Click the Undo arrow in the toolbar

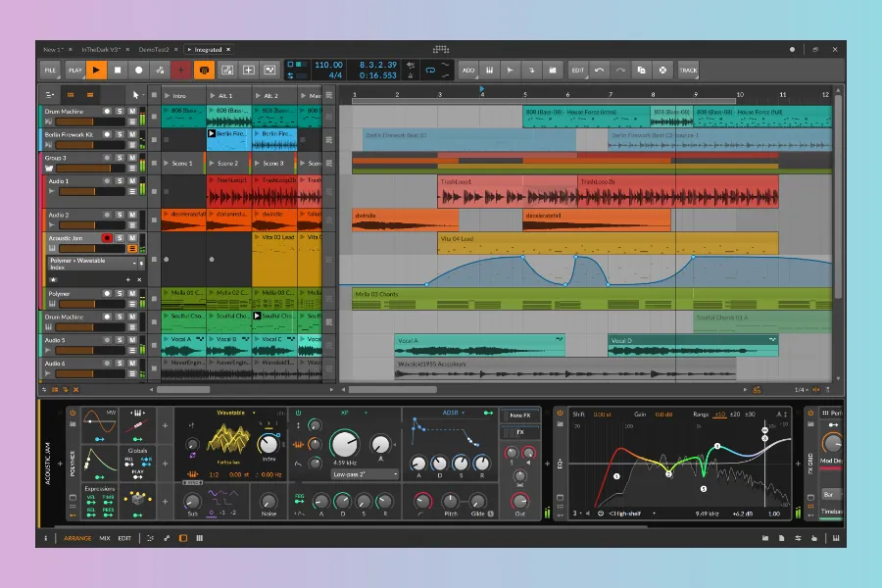(x=599, y=70)
